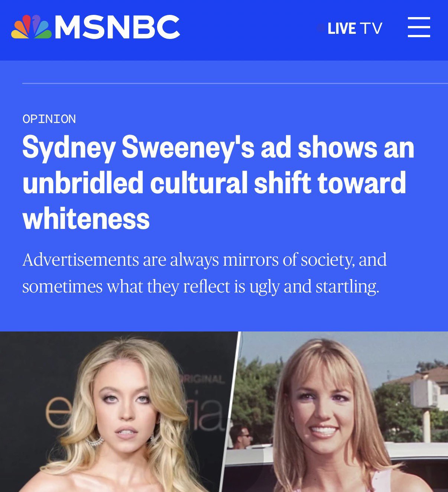This screenshot has height=492, width=448.
Task: Click the live indicator dot beside LIVE TV
Action: pyautogui.click(x=321, y=28)
